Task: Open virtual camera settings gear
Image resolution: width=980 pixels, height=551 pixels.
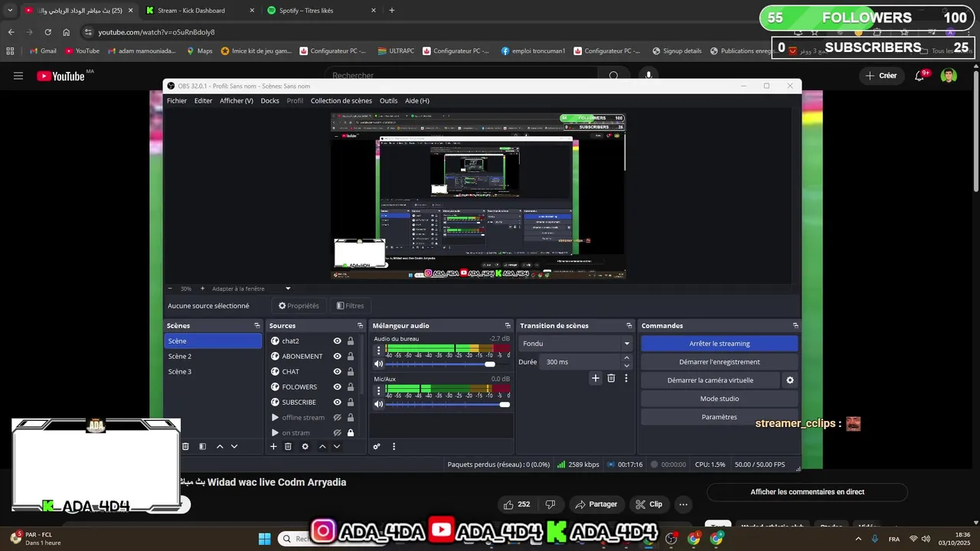Action: (790, 380)
